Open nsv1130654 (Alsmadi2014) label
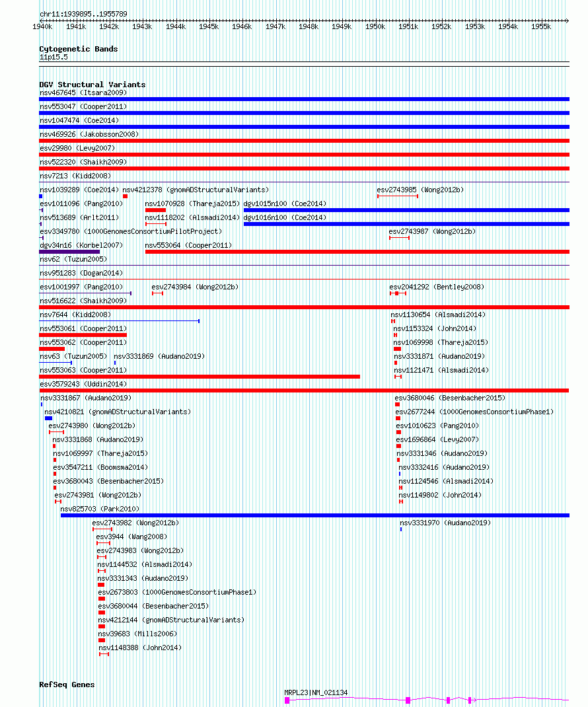 [x=438, y=315]
